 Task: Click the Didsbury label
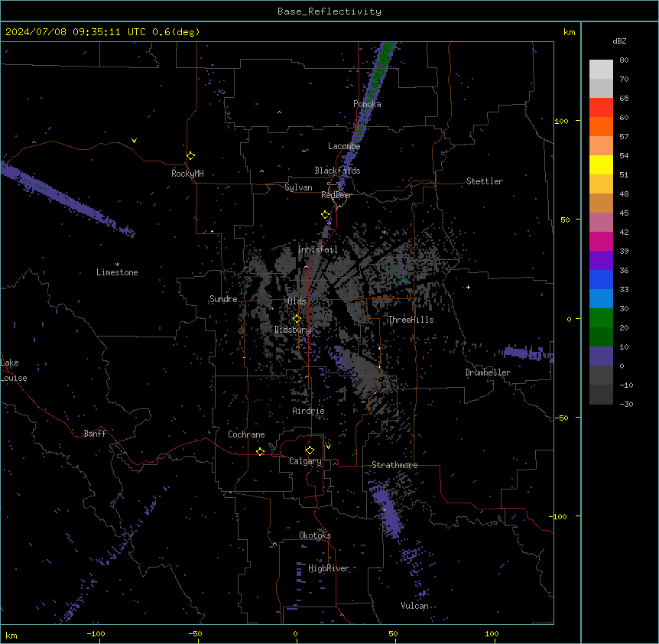[292, 330]
